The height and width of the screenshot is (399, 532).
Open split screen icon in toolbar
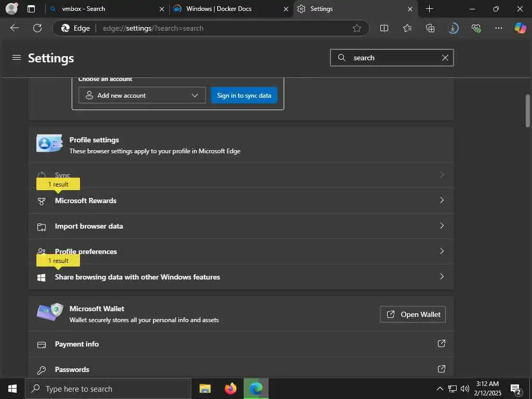coord(384,28)
